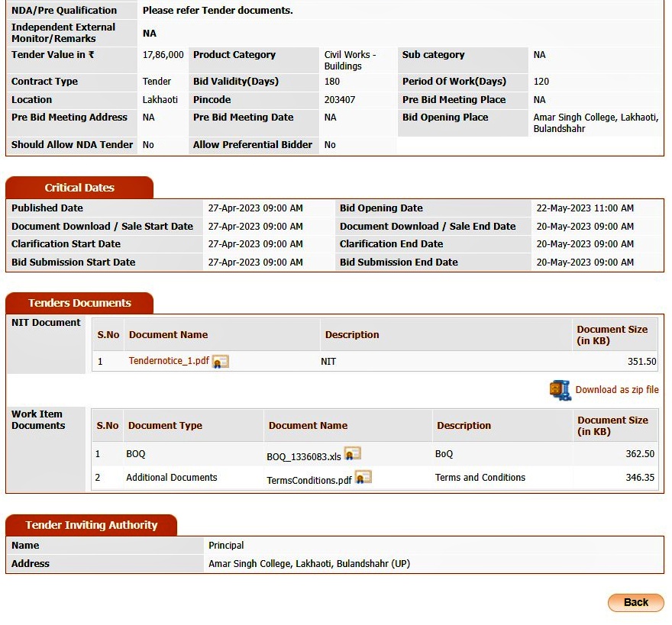Click the Bid Submission Start Date value
The width and height of the screenshot is (672, 625).
255,263
